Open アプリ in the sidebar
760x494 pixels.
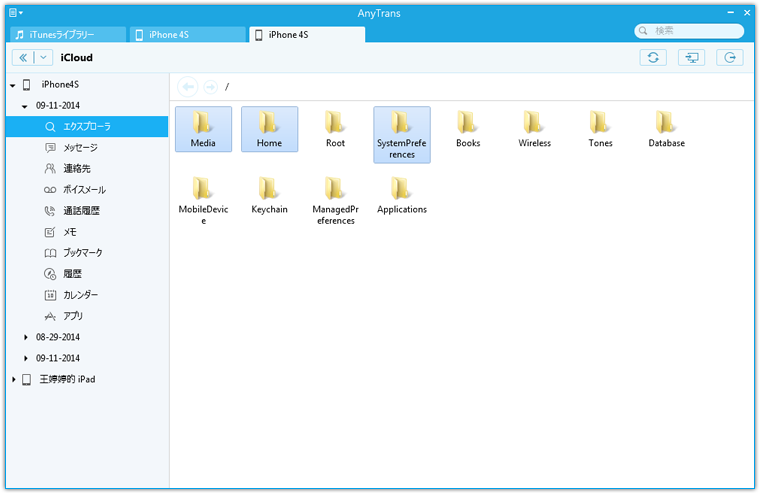(87, 316)
